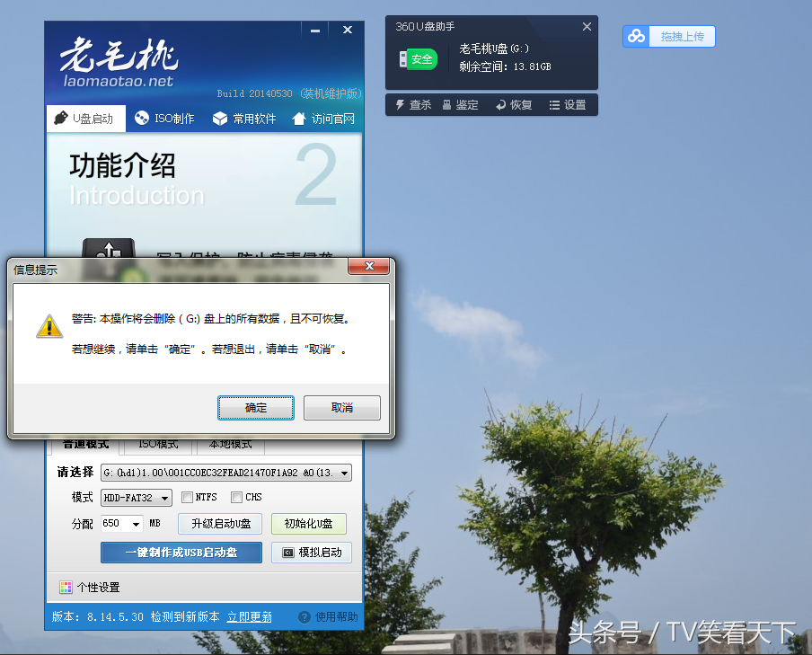Screen dimensions: 812x655
Task: Enable the NTFS checkbox
Action: [x=187, y=498]
